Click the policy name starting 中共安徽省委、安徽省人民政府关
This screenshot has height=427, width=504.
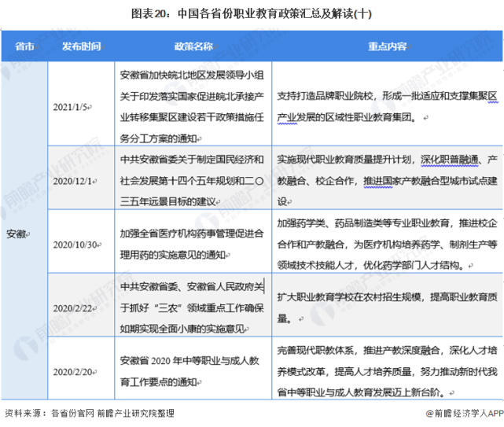pos(192,307)
